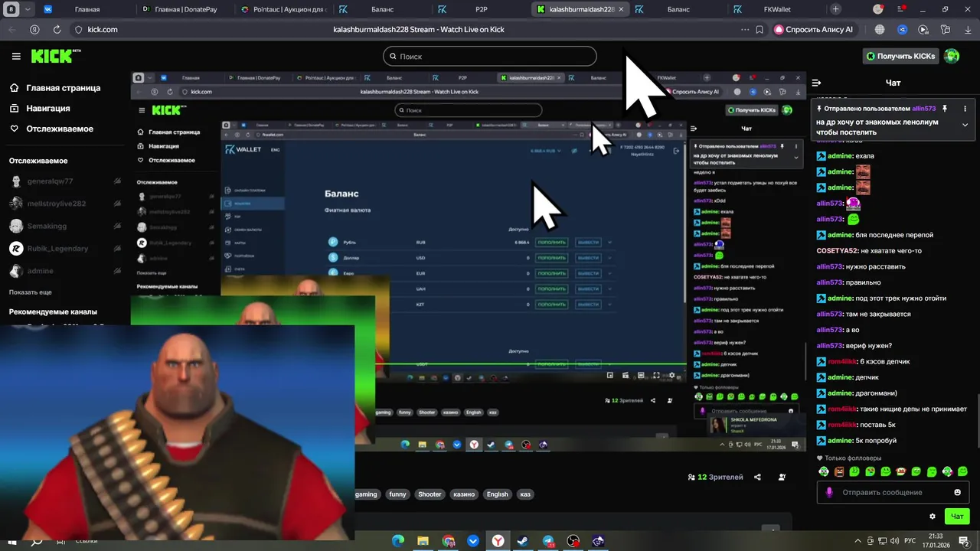Open Telegram from the taskbar
Viewport: 980px width, 551px height.
[548, 541]
